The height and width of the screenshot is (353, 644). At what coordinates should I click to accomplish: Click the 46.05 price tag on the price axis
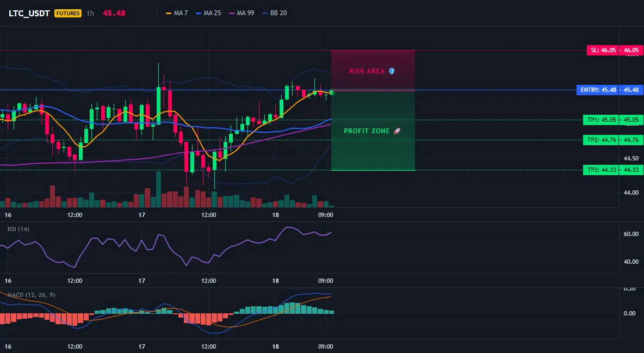point(631,50)
